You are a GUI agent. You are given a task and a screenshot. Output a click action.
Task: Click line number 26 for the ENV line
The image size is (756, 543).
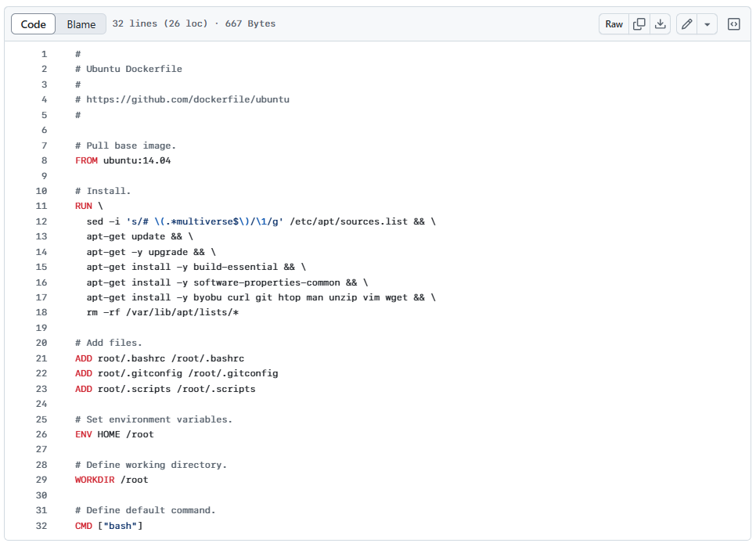[41, 434]
